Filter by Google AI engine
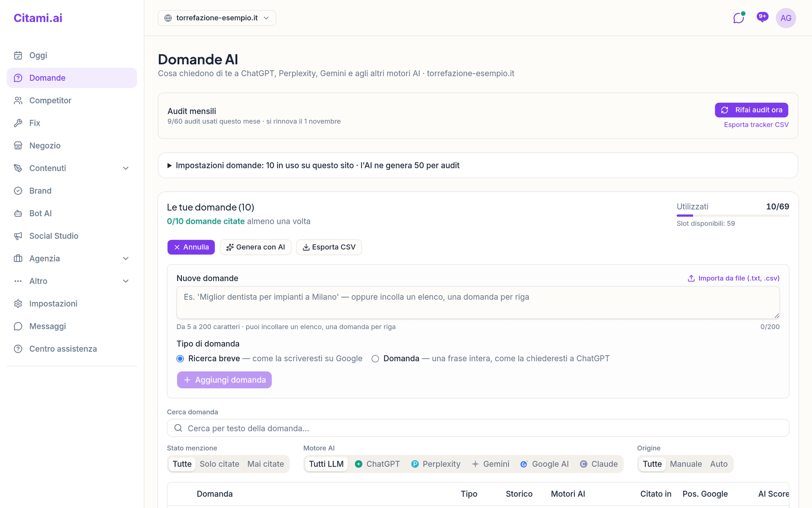Image resolution: width=812 pixels, height=508 pixels. coord(544,464)
